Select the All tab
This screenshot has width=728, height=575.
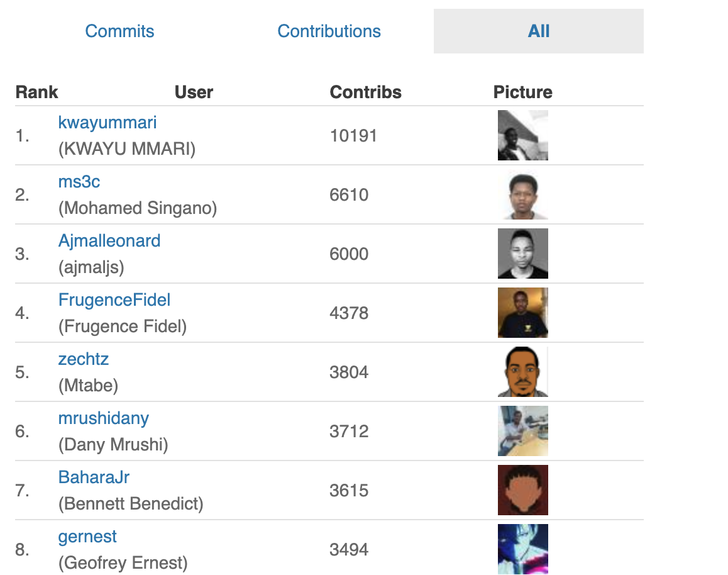click(538, 31)
